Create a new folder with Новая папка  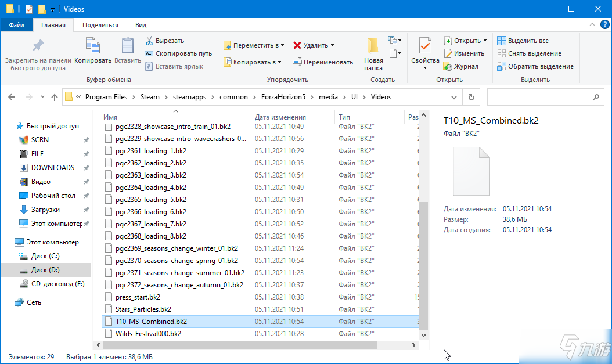pos(373,54)
